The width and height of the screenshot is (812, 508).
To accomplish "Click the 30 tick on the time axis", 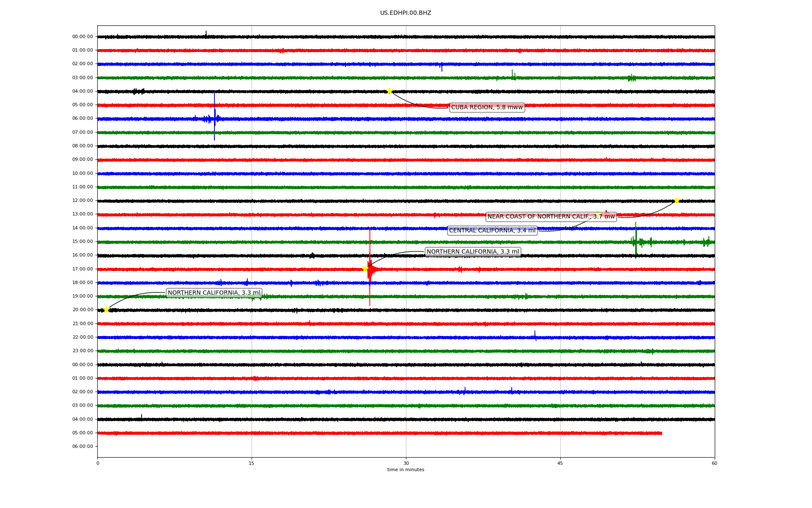I will 406,463.
